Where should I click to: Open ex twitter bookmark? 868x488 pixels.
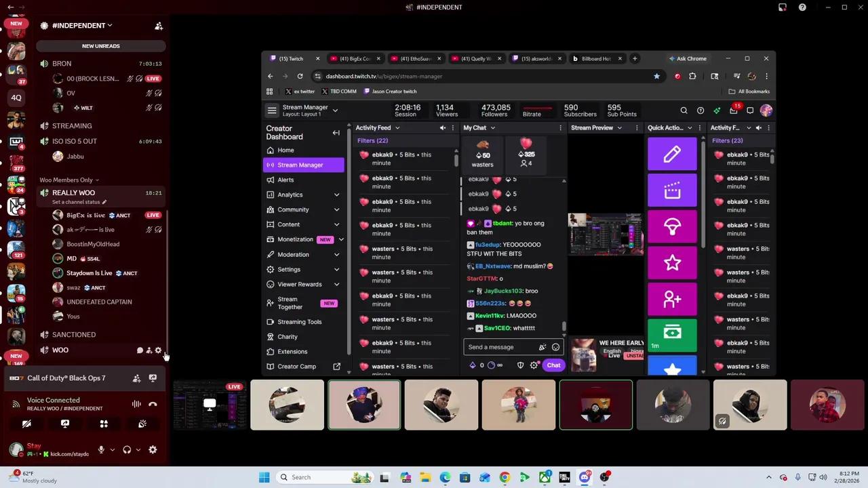click(x=300, y=91)
